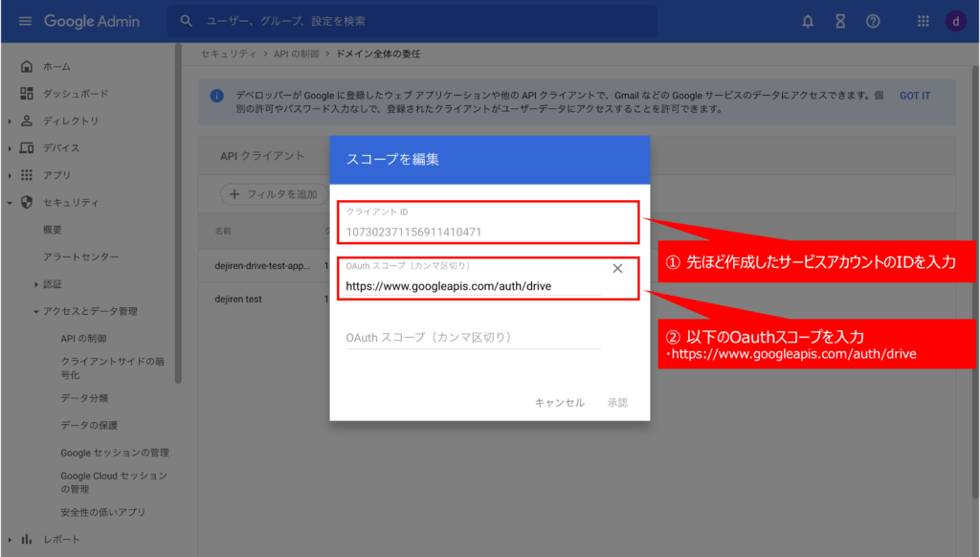
Task: Click the Security shield icon
Action: coord(26,203)
